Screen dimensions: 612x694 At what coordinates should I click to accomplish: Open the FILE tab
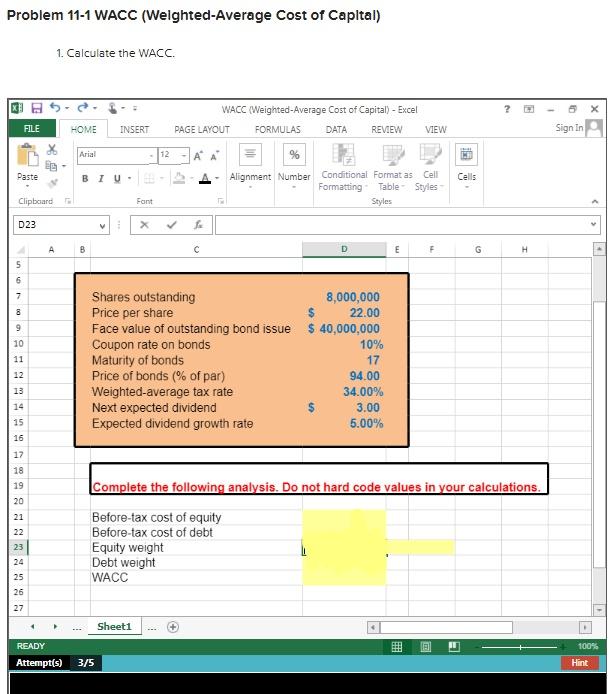click(x=31, y=128)
